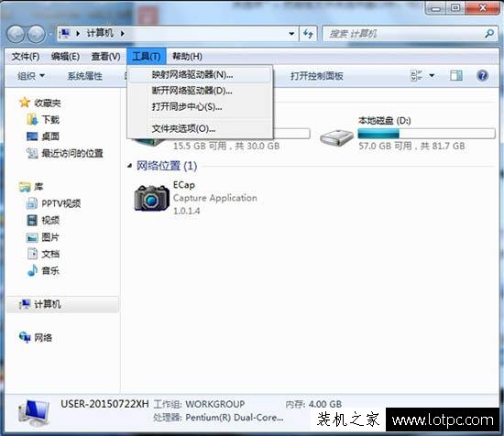This screenshot has width=504, height=436.
Task: Choose 断开网络驱动器(D)... menu entry
Action: click(x=200, y=91)
